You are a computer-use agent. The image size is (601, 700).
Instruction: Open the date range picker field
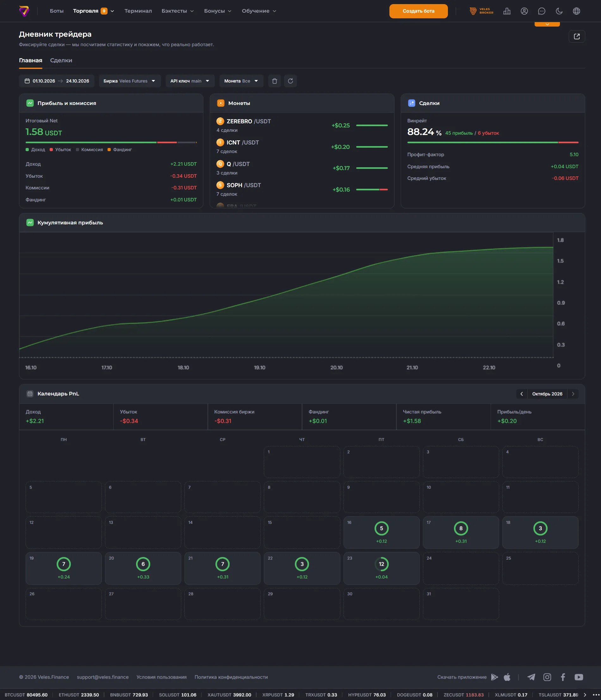coord(57,81)
